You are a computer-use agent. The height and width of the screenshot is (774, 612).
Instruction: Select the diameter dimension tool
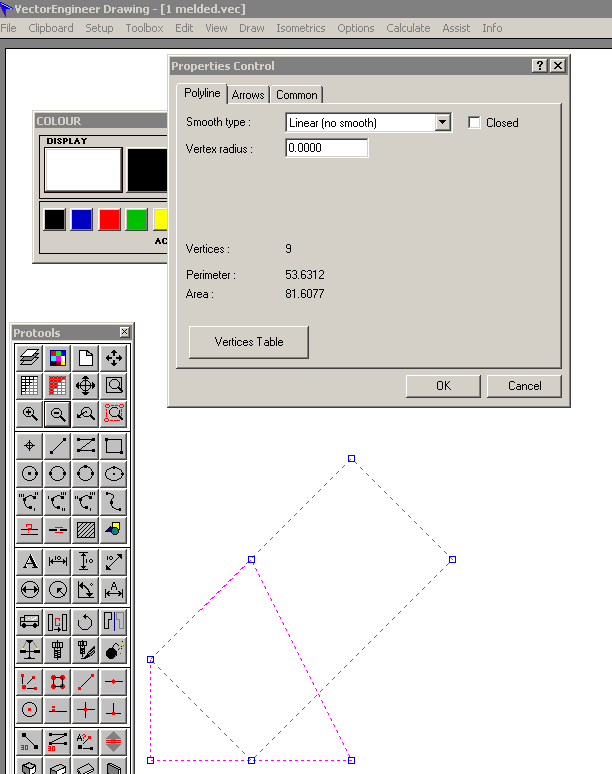pos(30,590)
